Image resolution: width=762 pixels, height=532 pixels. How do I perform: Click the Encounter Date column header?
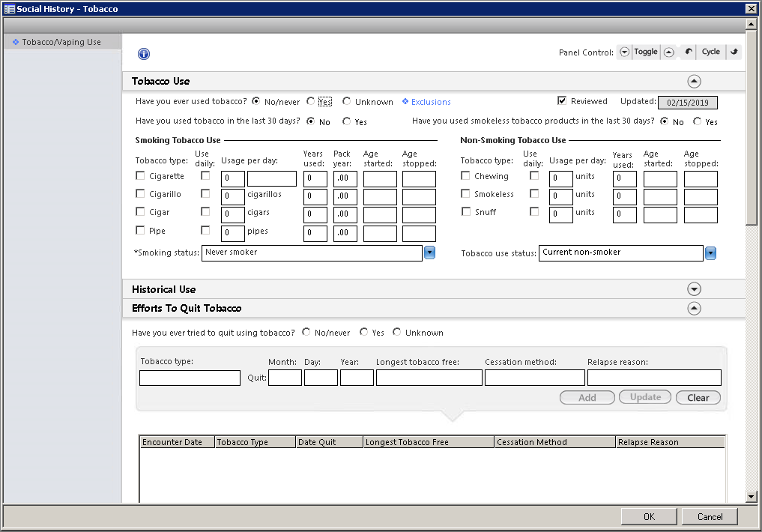[178, 442]
